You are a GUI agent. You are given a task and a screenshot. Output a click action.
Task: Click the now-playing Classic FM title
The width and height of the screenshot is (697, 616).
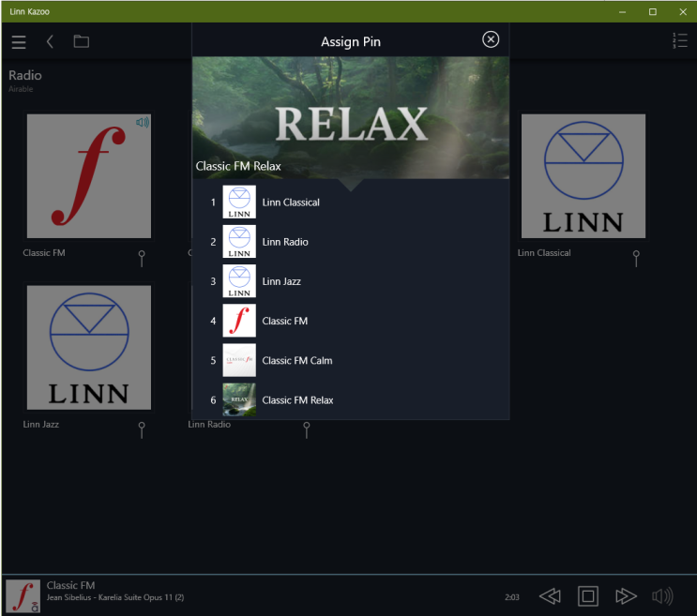coord(70,585)
